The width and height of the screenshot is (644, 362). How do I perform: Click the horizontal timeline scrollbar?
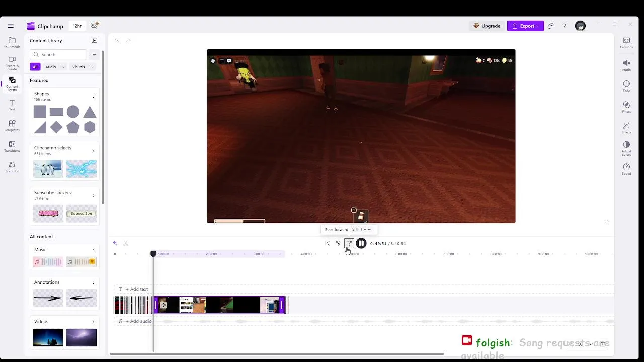tap(277, 354)
